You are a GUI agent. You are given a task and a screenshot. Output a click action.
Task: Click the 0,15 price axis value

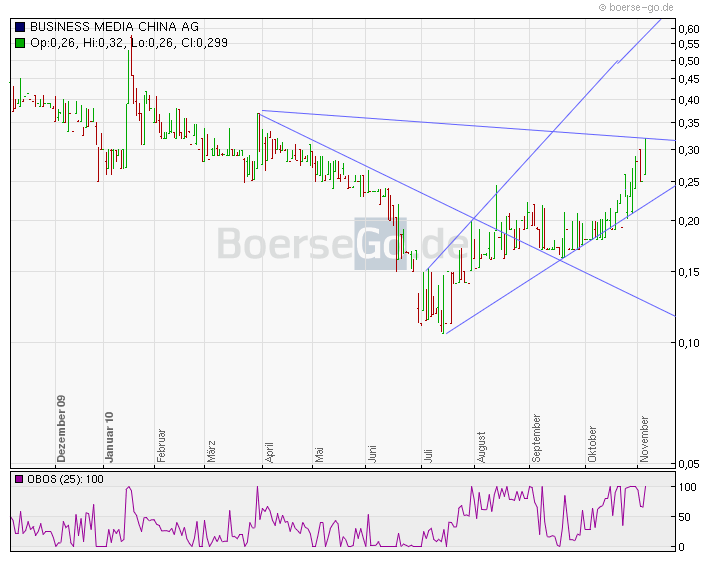pos(689,272)
